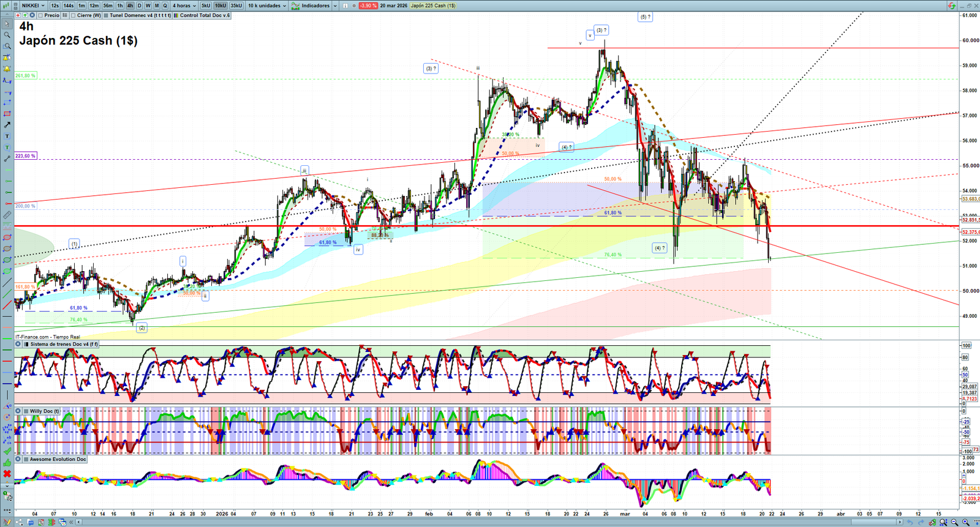Set history to 10kU units
The height and width of the screenshot is (527, 980).
(221, 6)
